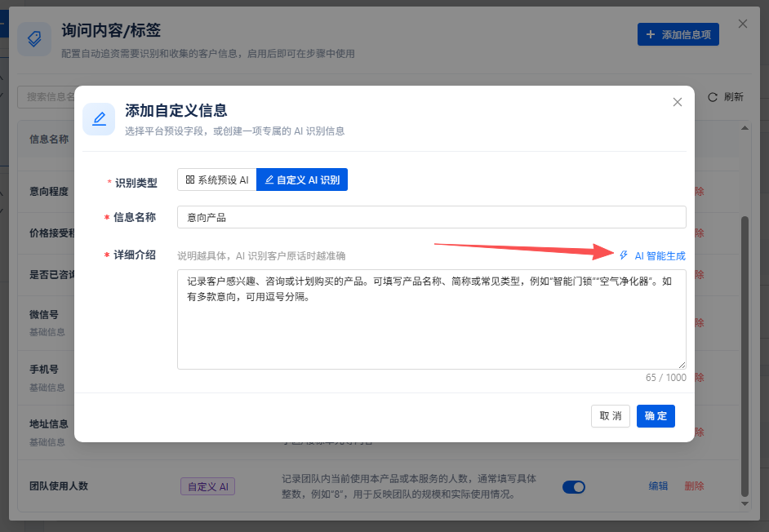Click the tag icon beside 询问内容/标签 title
The height and width of the screenshot is (532, 769).
click(34, 38)
